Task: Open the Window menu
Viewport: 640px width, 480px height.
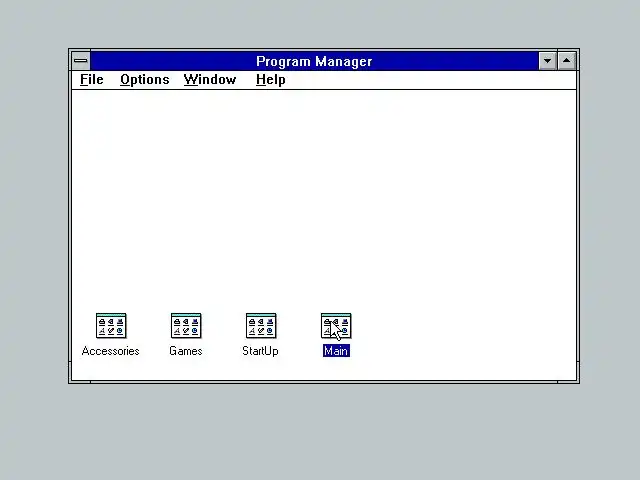Action: [x=210, y=80]
